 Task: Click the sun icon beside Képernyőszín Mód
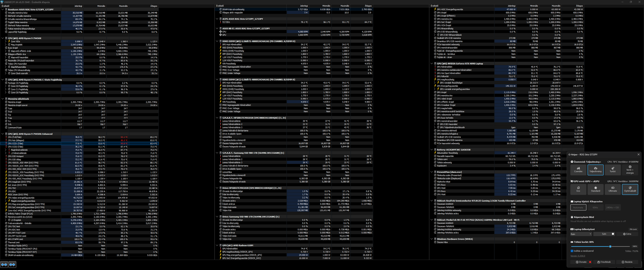[572, 217]
